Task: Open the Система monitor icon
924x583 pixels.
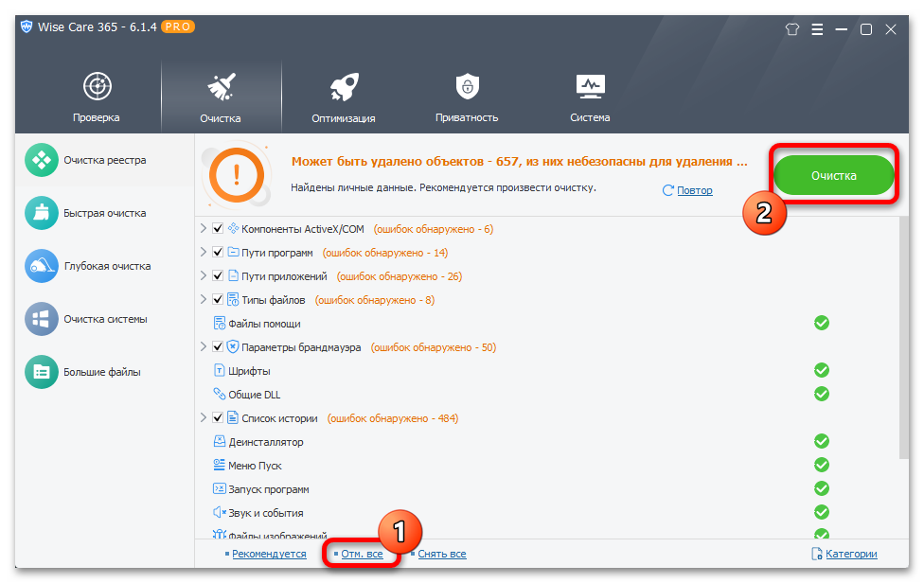Action: pos(591,86)
